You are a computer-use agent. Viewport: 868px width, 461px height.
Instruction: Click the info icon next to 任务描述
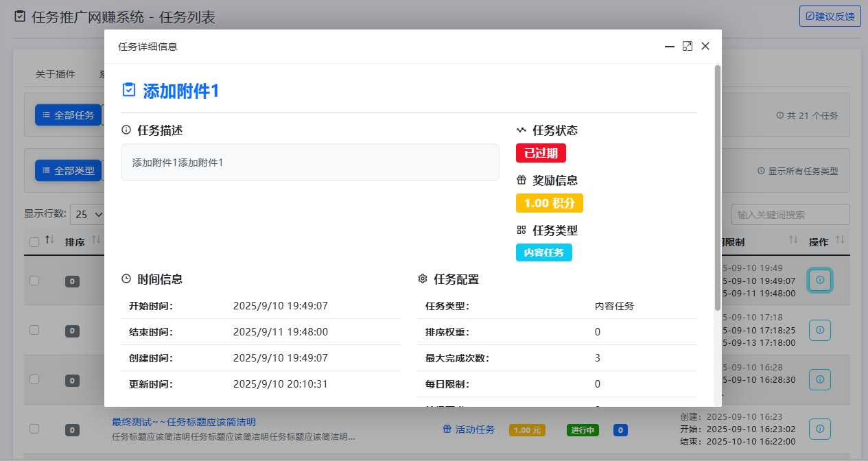coord(124,130)
